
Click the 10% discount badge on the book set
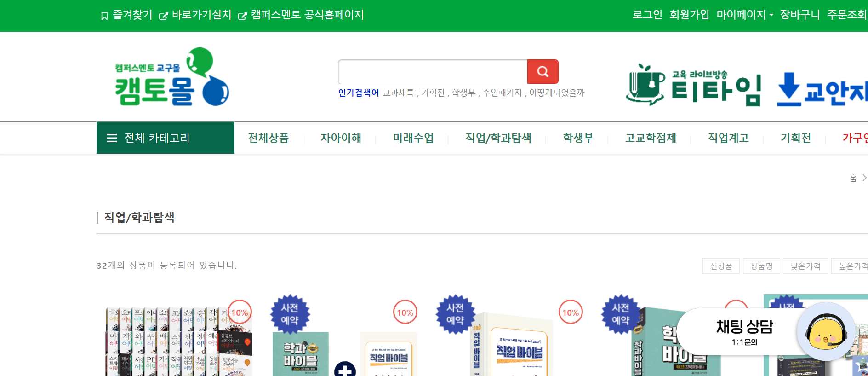tap(240, 312)
